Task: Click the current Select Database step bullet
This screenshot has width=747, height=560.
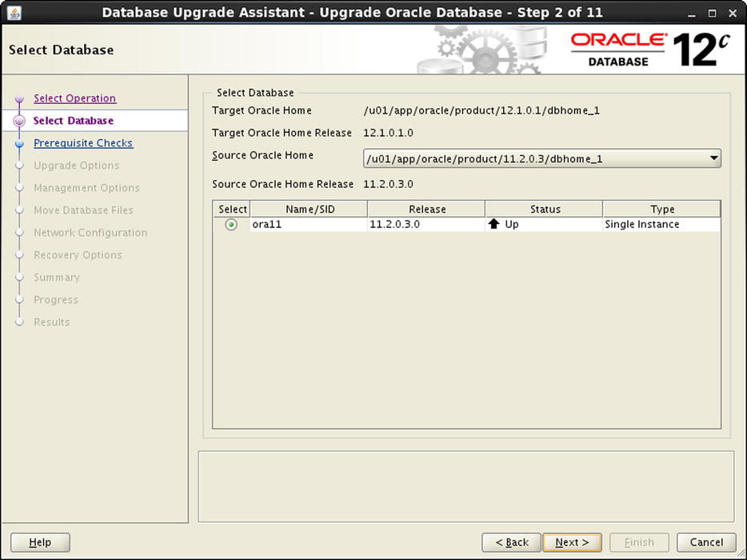Action: [19, 121]
